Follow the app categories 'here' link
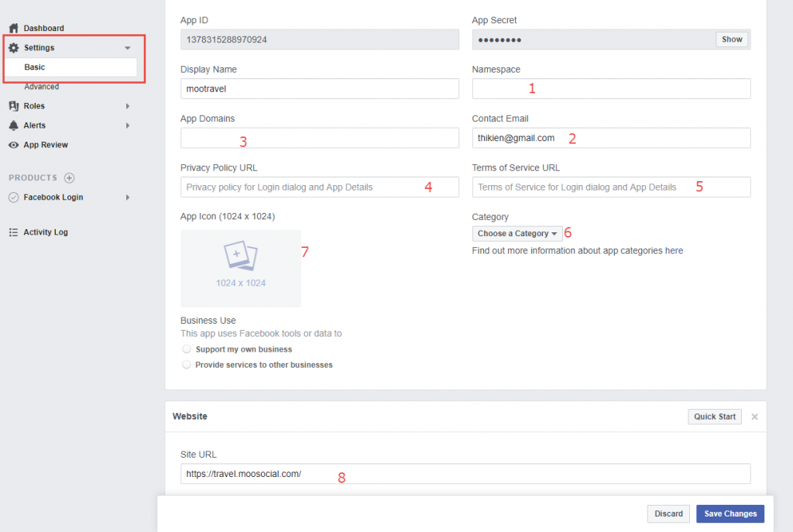The height and width of the screenshot is (532, 793). click(x=674, y=250)
